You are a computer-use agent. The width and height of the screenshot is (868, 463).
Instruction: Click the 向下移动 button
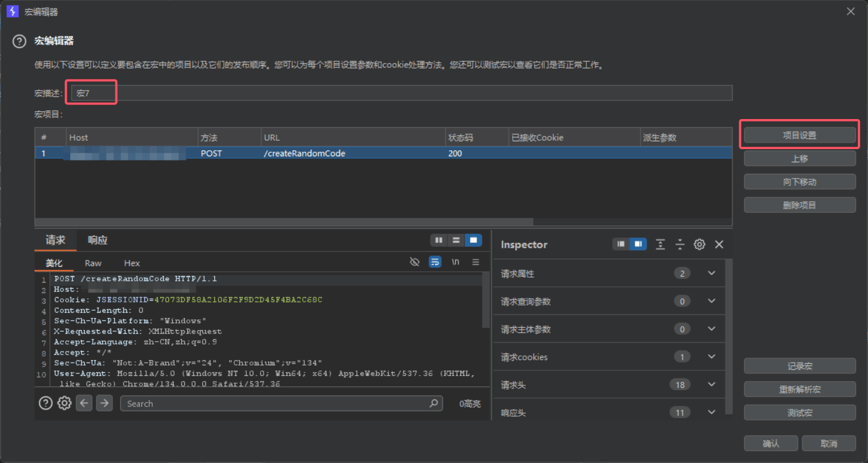pyautogui.click(x=799, y=182)
